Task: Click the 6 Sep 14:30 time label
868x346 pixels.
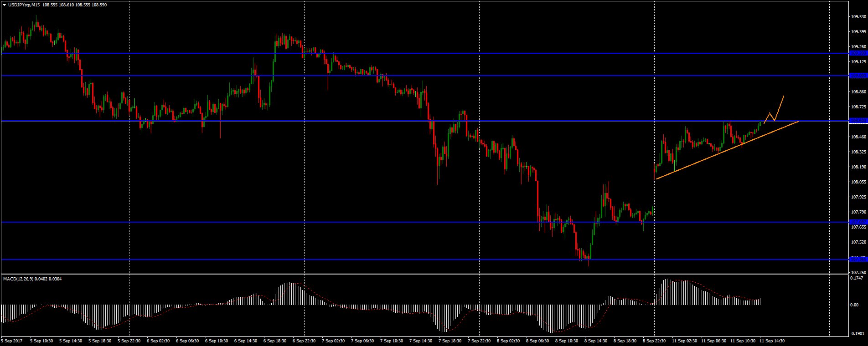Action: tap(246, 341)
